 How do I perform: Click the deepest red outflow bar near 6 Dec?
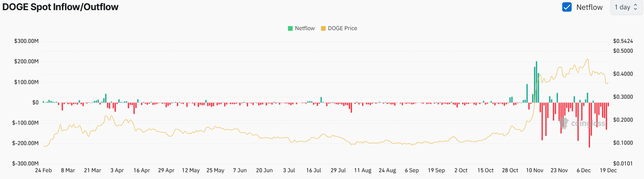[x=589, y=125]
